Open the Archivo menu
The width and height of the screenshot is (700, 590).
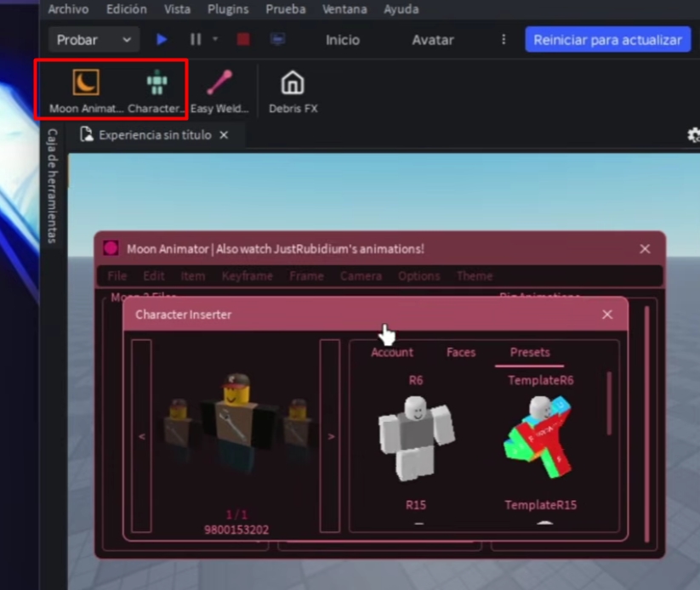point(68,9)
